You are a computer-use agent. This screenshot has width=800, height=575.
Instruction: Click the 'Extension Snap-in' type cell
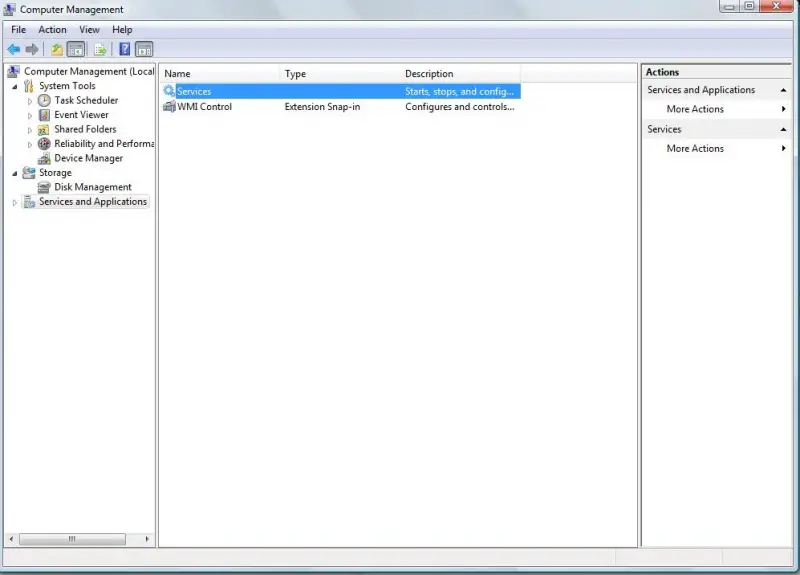[322, 107]
